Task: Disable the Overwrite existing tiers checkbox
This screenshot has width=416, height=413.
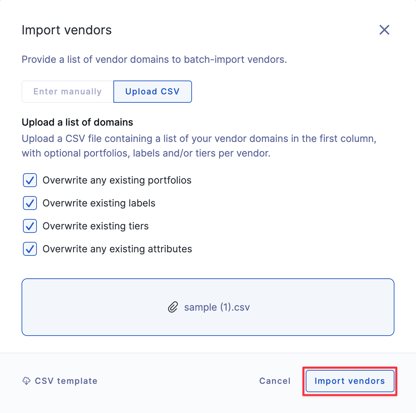Action: coord(30,226)
